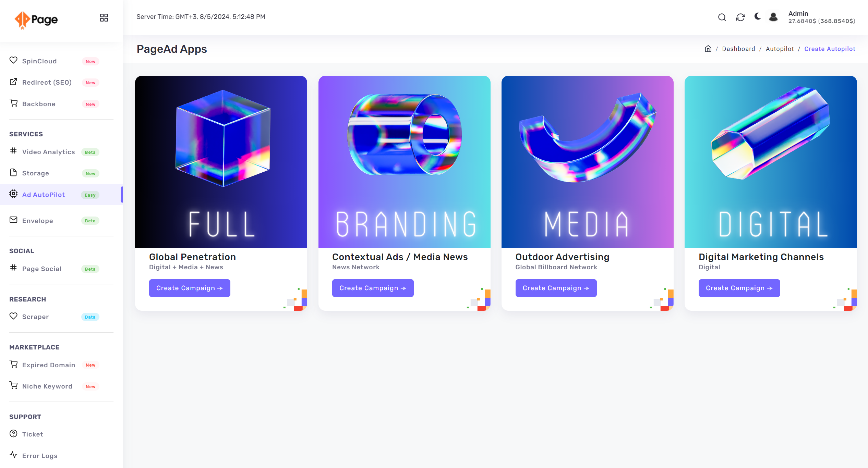Click the Envelope service icon

pos(14,220)
